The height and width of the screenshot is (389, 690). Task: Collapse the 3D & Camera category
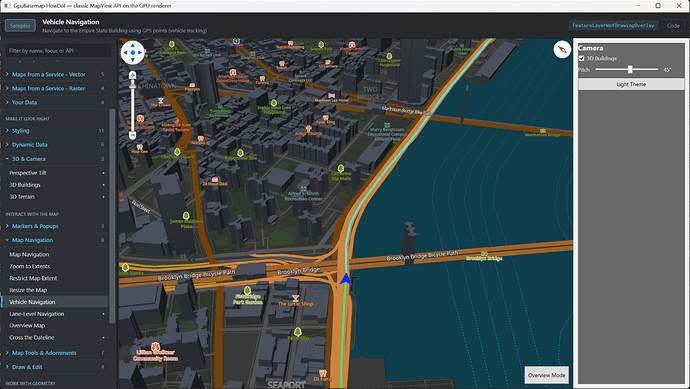point(55,159)
